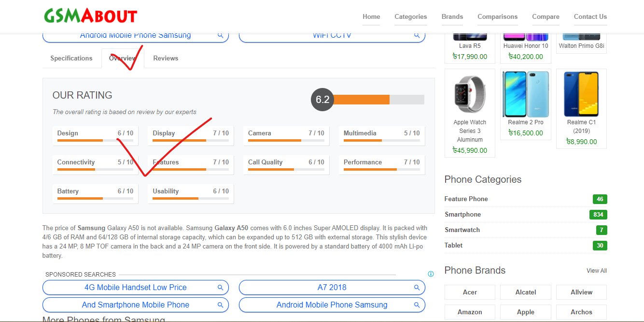
Task: Open the Comparisons navigation link
Action: click(x=497, y=17)
